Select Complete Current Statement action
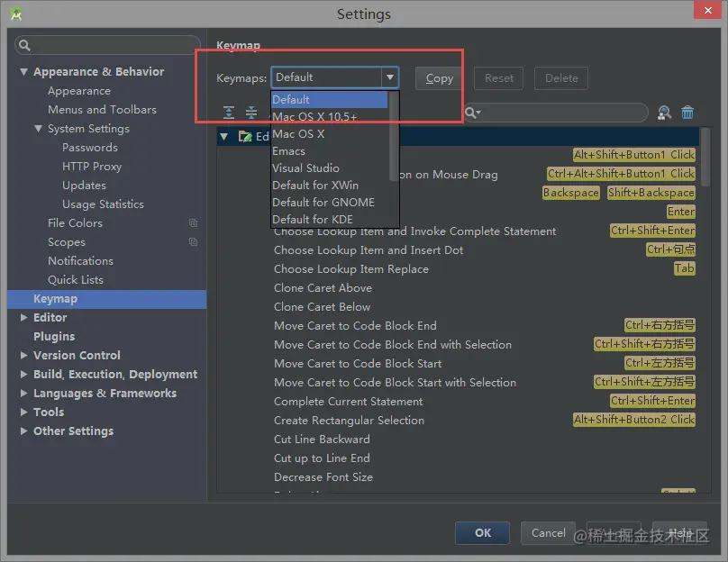Viewport: 728px width, 562px height. tap(348, 402)
